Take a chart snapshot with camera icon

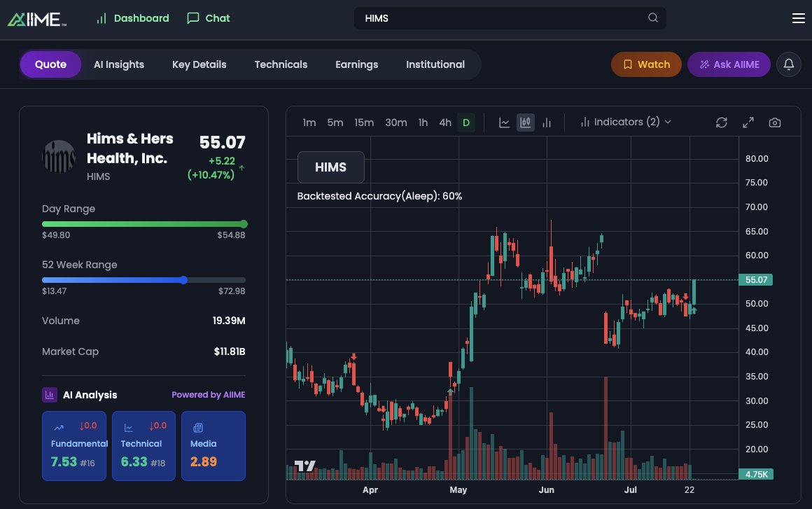(775, 123)
